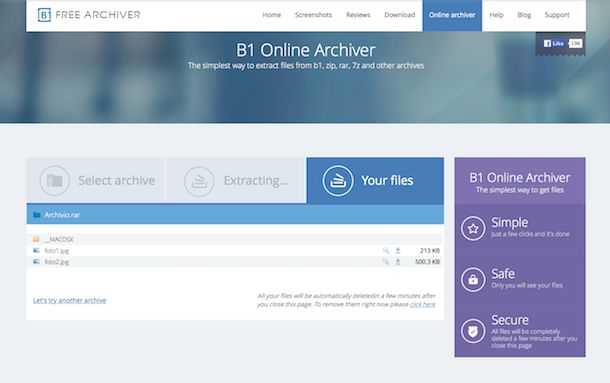Download foto1.jpg using the download icon

pos(398,250)
